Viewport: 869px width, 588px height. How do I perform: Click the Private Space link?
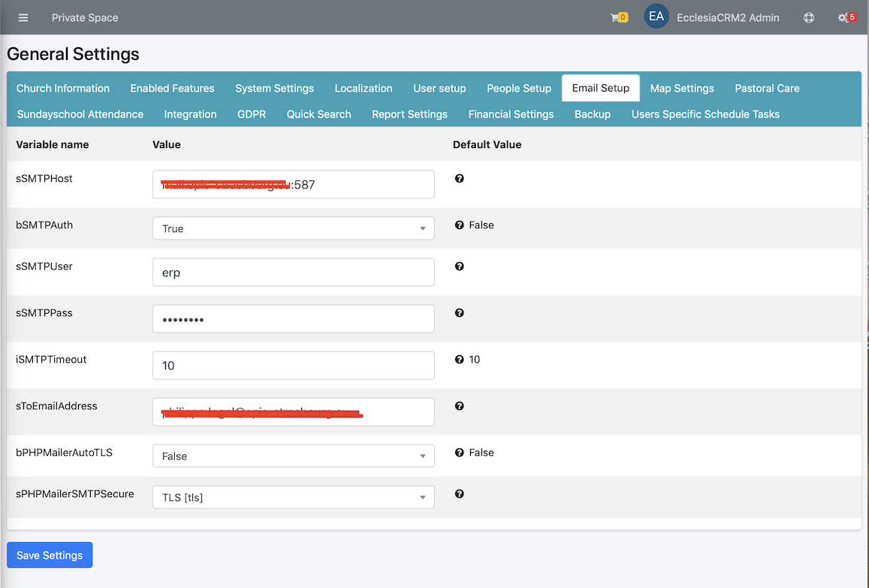(85, 18)
